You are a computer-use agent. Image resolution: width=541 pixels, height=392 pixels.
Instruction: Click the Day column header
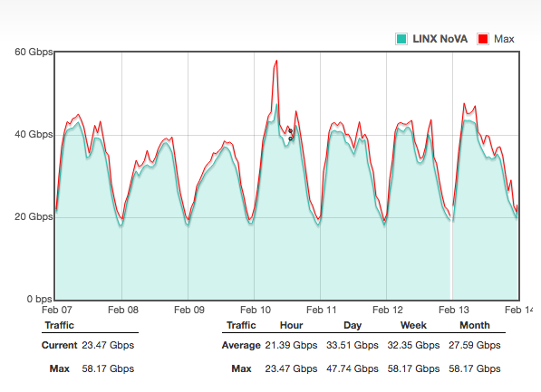(353, 325)
